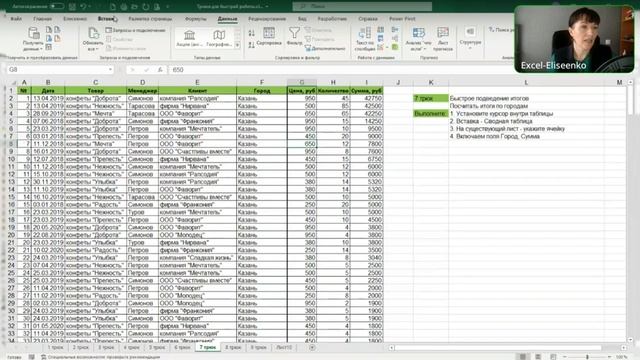640x360 pixels.
Task: Click the Менеджер header cell
Action: pos(142,91)
